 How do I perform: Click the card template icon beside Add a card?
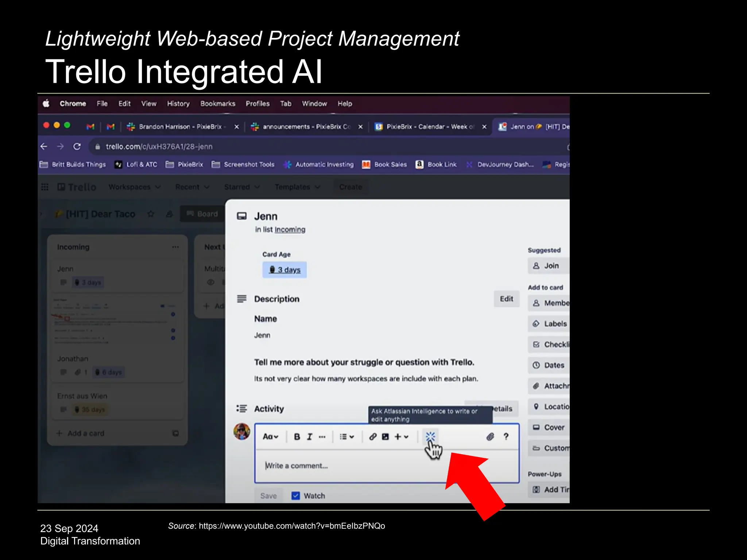coord(175,433)
